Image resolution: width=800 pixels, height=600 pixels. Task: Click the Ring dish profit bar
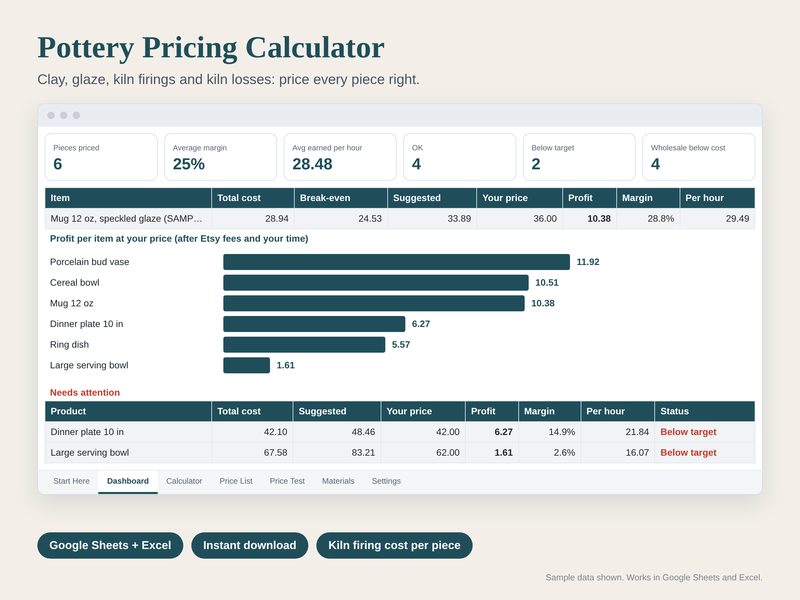click(304, 344)
